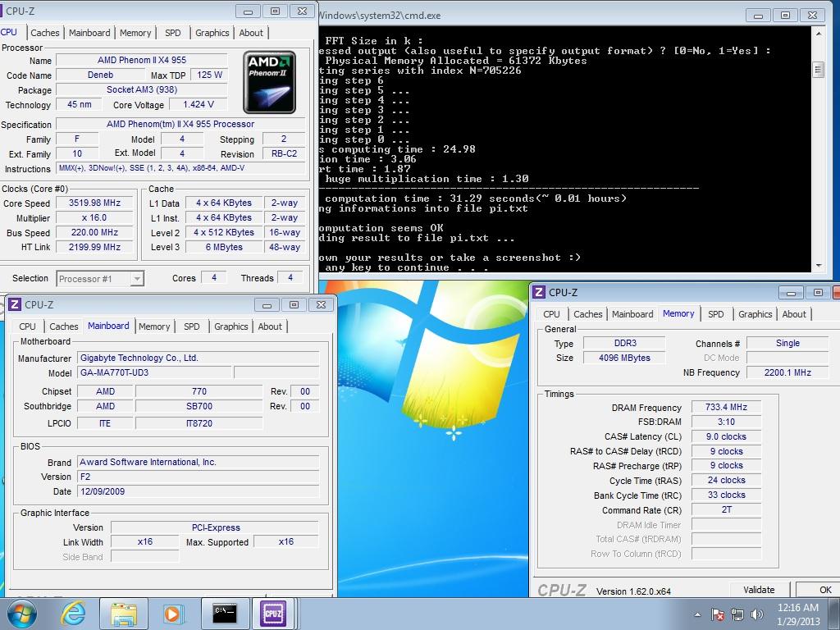Click the cmd.exe scrollbar down arrow

tap(818, 266)
